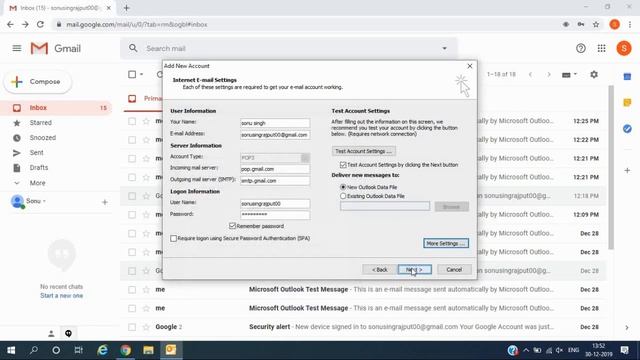Open Chrome from the taskbar
Viewport: 640px width, 360px height.
point(126,350)
